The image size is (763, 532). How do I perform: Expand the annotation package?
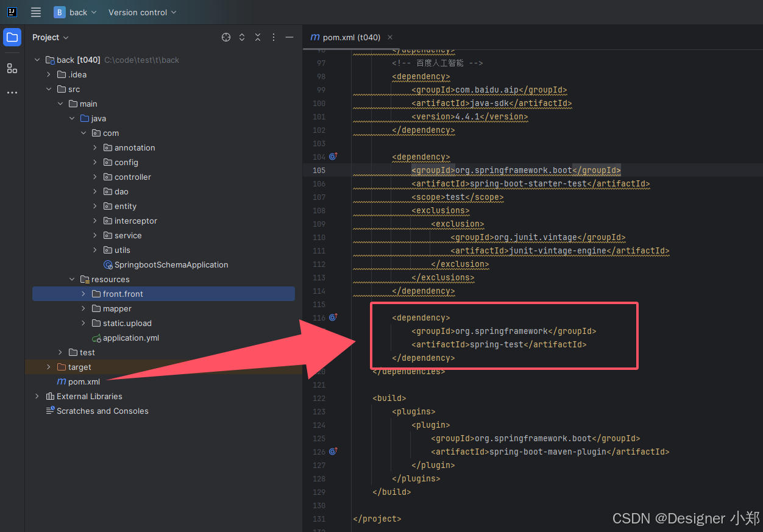pos(95,147)
